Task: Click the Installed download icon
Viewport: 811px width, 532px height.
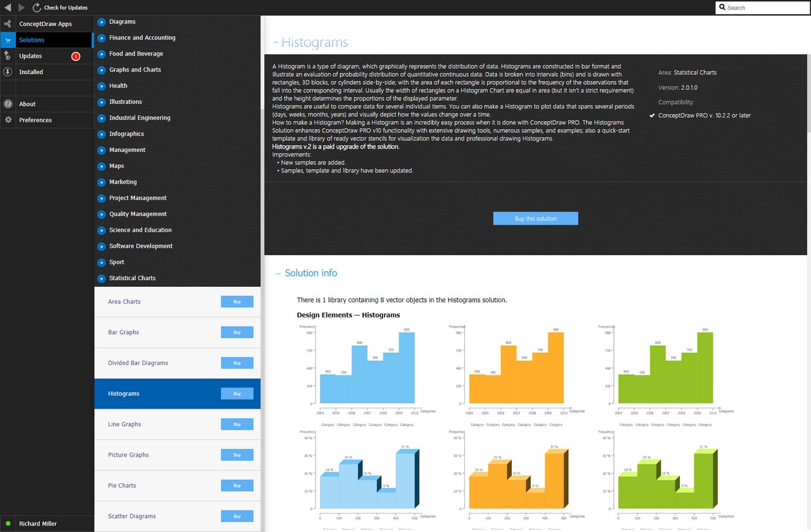Action: [x=8, y=72]
